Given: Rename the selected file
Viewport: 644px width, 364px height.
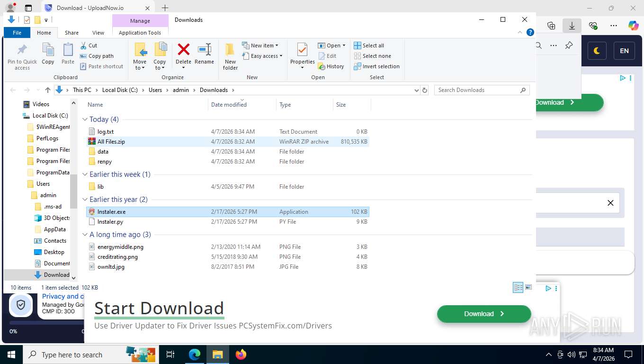Looking at the screenshot, I should point(204,54).
